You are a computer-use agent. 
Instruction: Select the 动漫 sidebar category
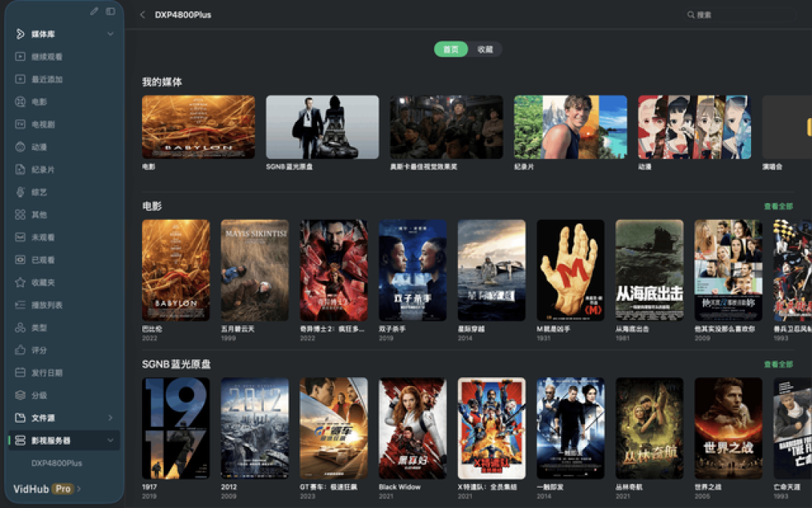point(65,148)
